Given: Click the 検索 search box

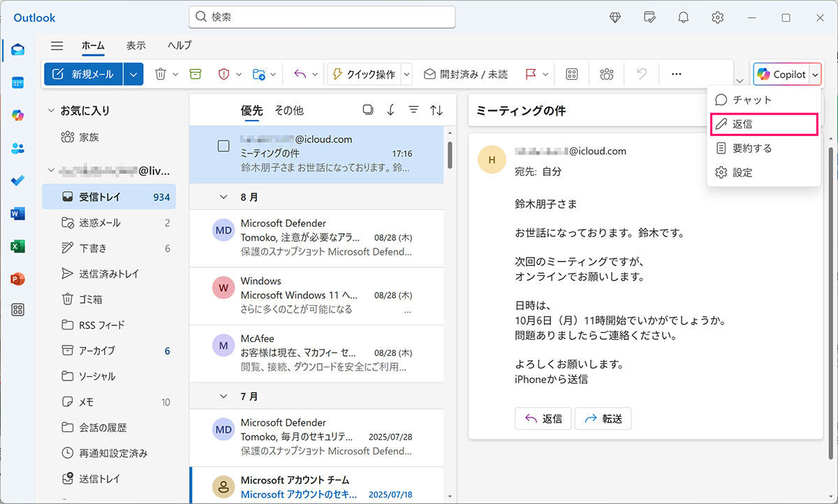Looking at the screenshot, I should tap(322, 17).
